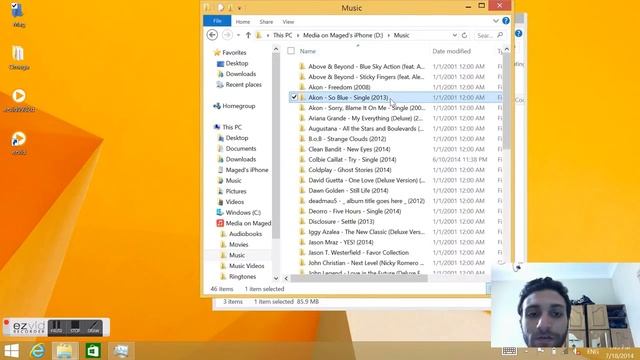Image resolution: width=640 pixels, height=360 pixels.
Task: Select Ariana Grande - My Everything folder
Action: tap(366, 118)
